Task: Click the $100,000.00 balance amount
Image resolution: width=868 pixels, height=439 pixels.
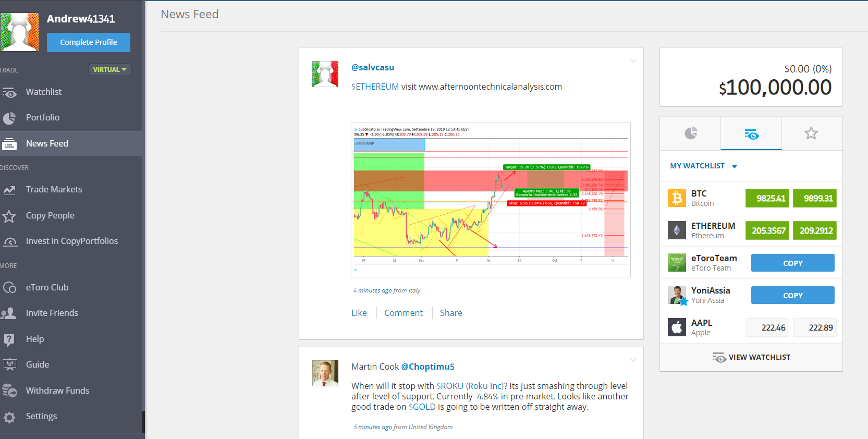Action: click(x=775, y=87)
